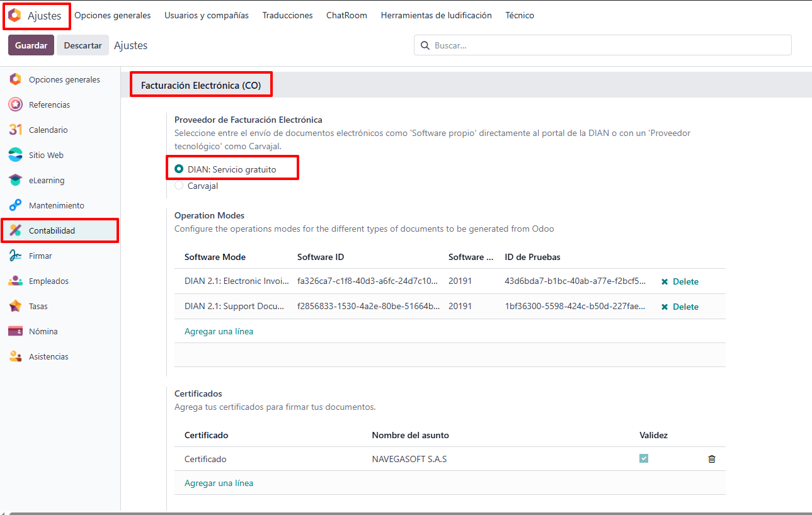Delete the DIAN 2.1 Support Document row
Screen dimensions: 812x515
coord(680,307)
